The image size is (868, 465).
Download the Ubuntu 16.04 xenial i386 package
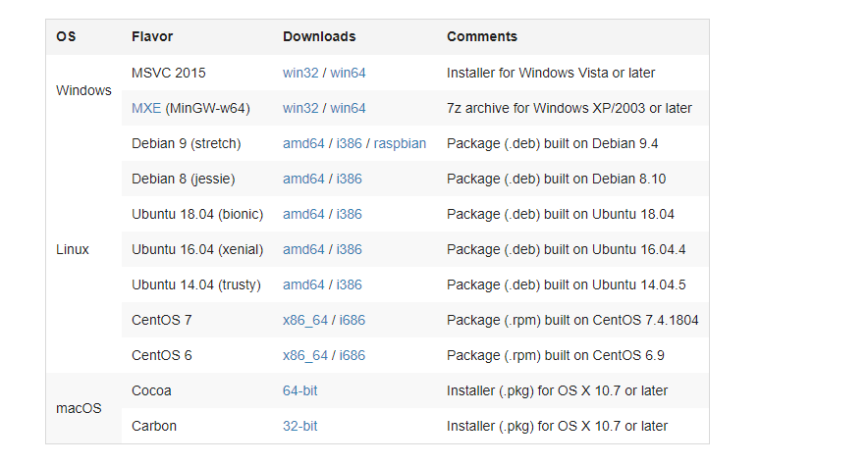(x=349, y=249)
